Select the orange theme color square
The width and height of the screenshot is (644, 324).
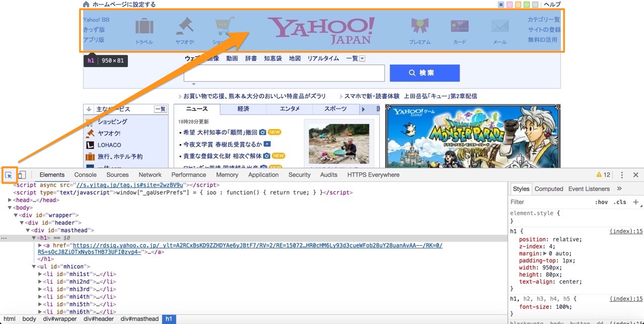(518, 5)
